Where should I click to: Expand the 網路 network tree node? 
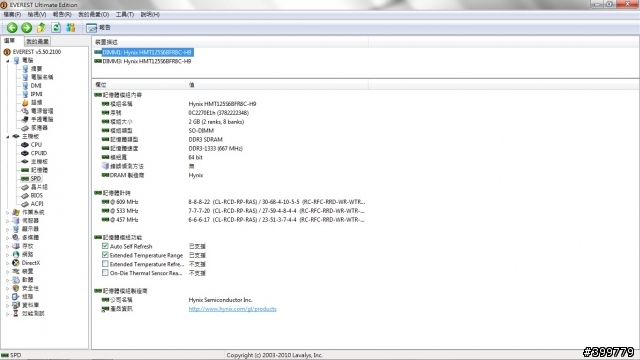[8, 255]
